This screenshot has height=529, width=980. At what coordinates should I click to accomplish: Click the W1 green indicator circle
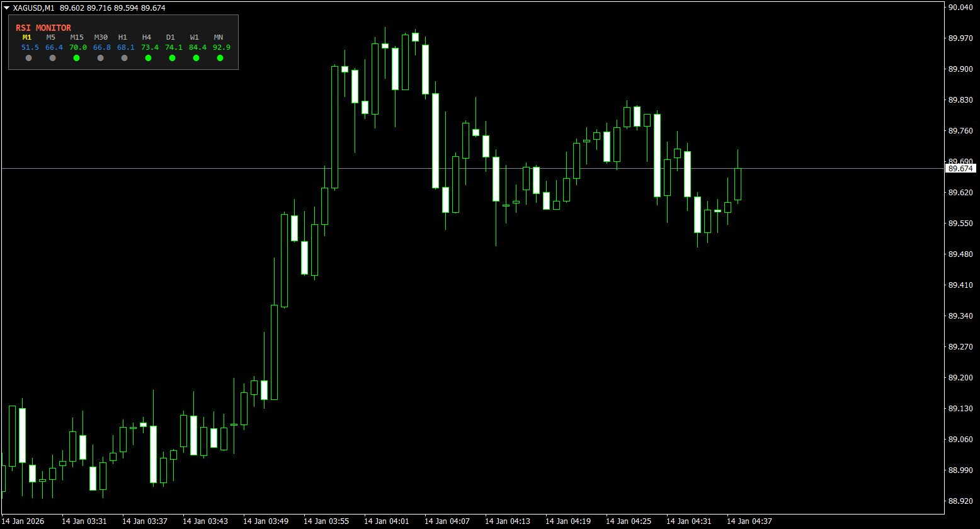tap(196, 57)
